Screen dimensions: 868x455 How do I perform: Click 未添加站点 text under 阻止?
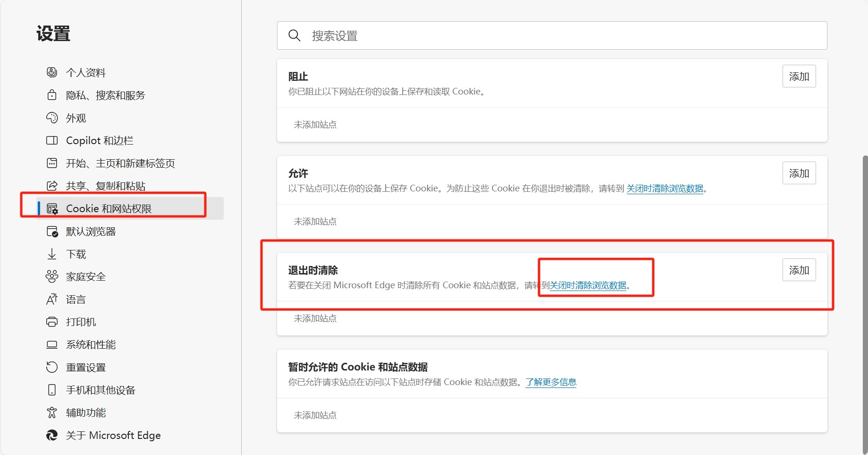pyautogui.click(x=315, y=125)
